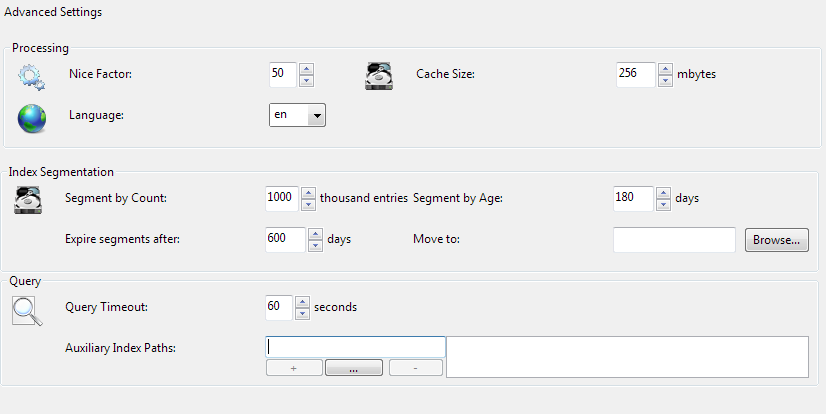Click the Cache Size hard drive icon
Screen dimensions: 826x414
[x=378, y=76]
